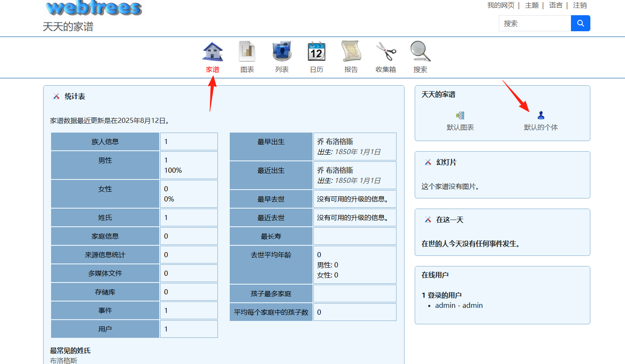625x364 pixels.
Task: Click the 族人信息 table header cell
Action: (x=105, y=141)
